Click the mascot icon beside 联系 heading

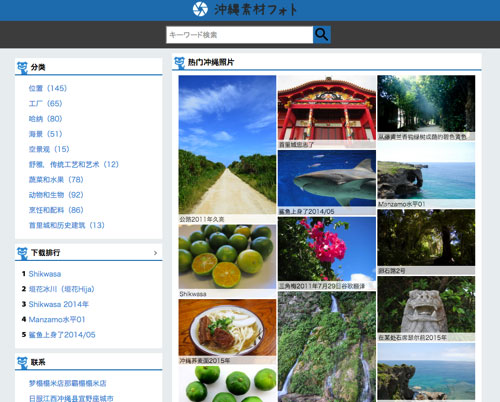22,363
